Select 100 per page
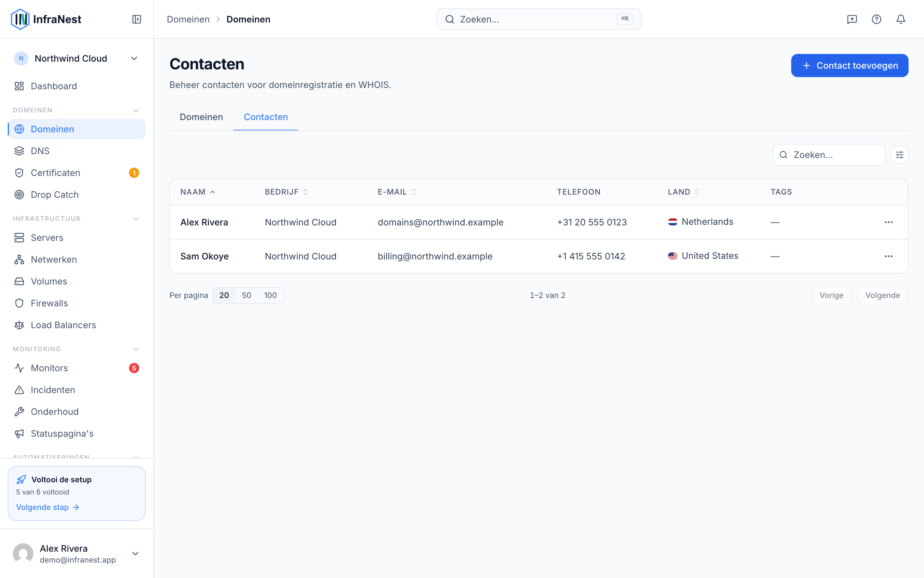The height and width of the screenshot is (578, 924). pos(270,295)
